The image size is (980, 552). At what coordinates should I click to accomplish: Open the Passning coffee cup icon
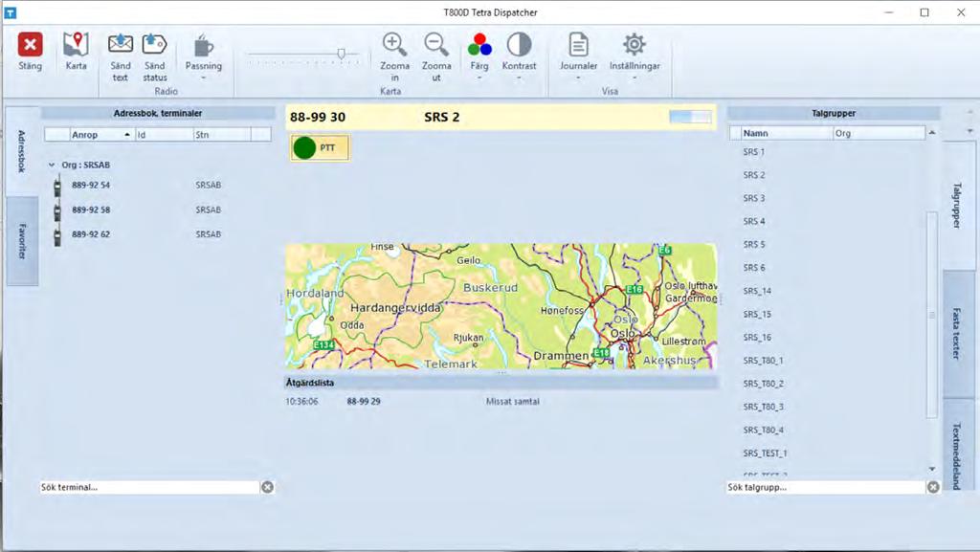[203, 45]
